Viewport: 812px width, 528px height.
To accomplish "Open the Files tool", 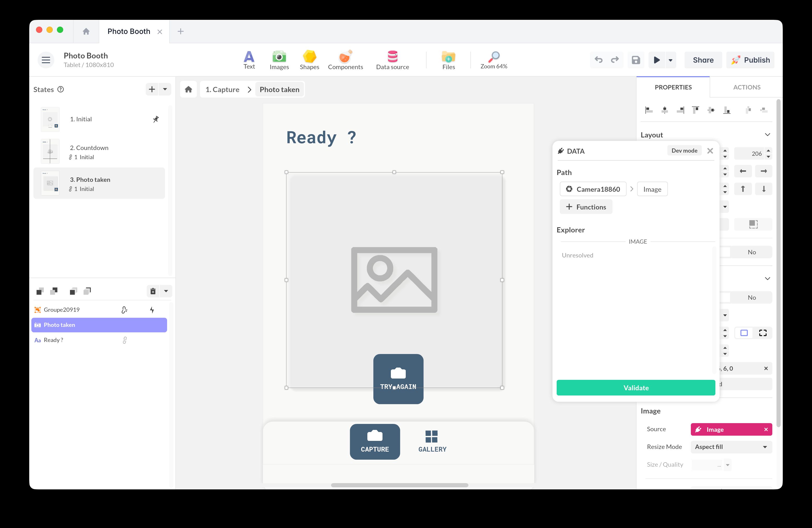I will 448,60.
